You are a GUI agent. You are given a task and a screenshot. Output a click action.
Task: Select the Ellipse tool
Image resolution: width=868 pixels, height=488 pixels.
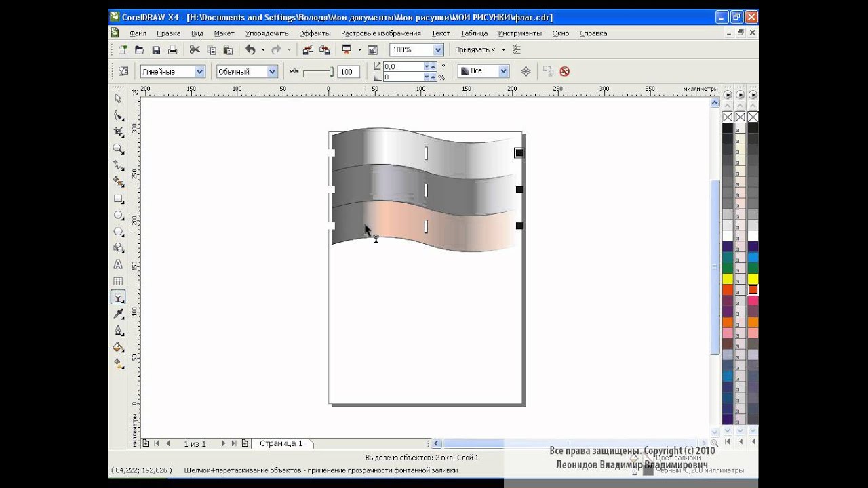pos(118,215)
